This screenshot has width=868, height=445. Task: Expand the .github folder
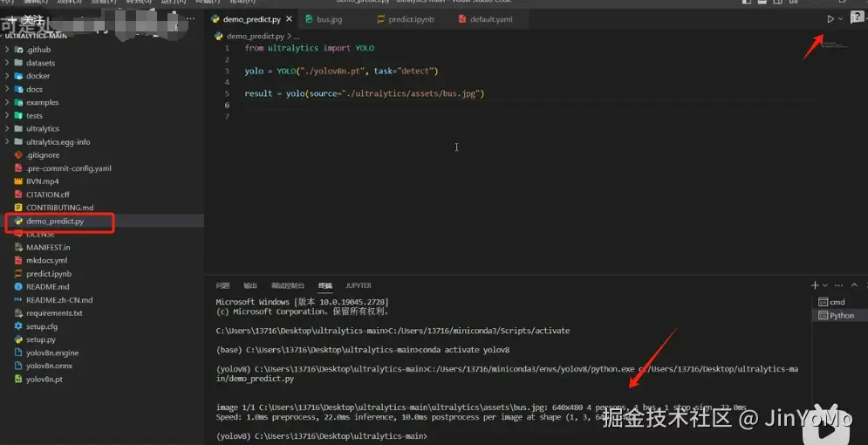coord(7,49)
